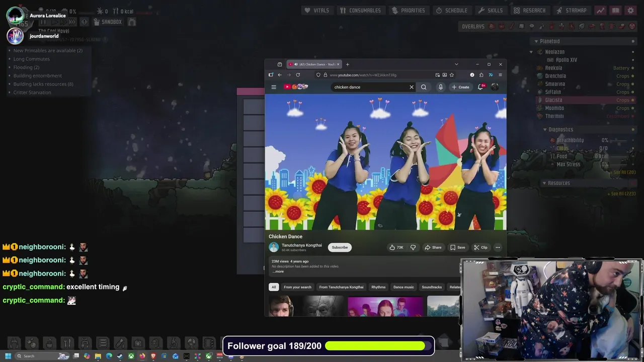Toggle the Glacista row indicator dot
This screenshot has height=362, width=644.
[x=633, y=100]
